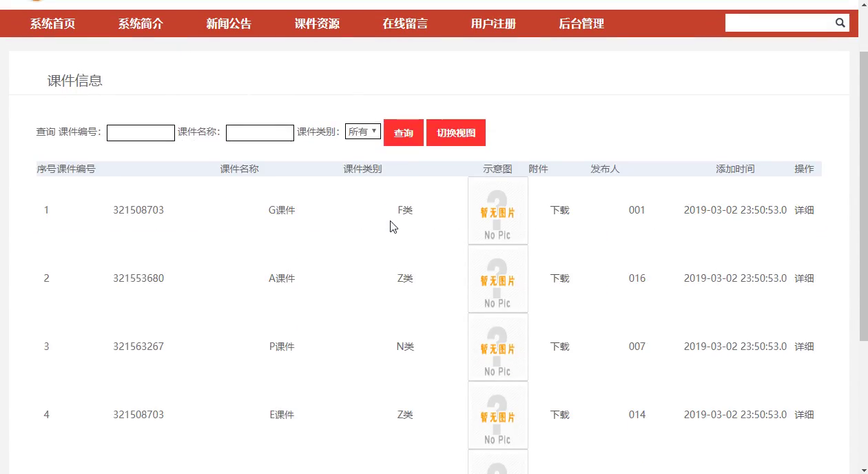The image size is (868, 474).
Task: View 详细 for G课件 row
Action: [x=805, y=210]
